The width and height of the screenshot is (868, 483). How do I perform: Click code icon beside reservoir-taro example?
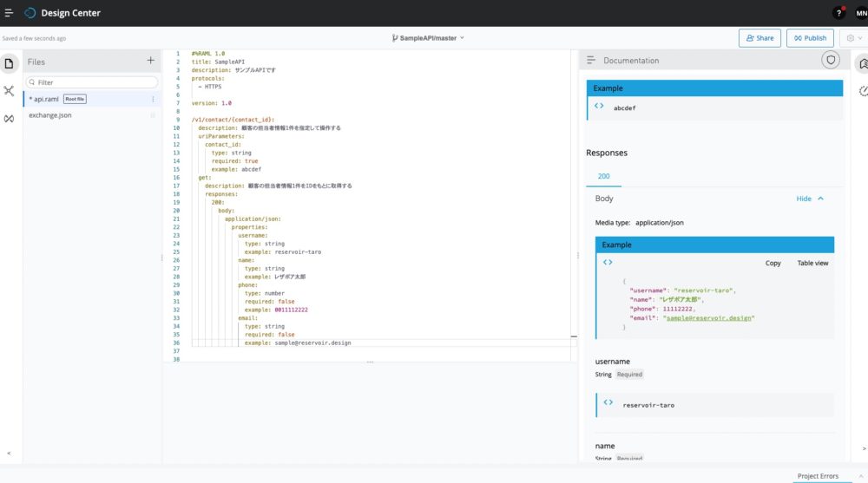click(x=608, y=402)
